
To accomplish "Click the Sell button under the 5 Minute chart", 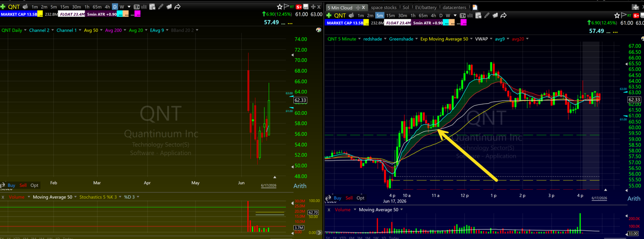I will [349, 198].
